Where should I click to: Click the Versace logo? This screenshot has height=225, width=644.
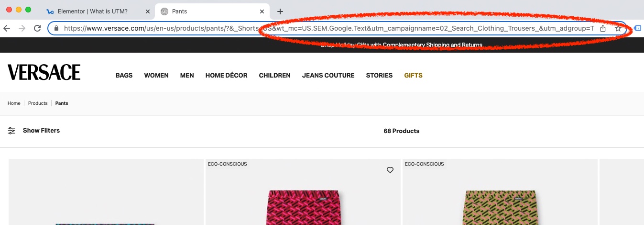click(x=44, y=72)
